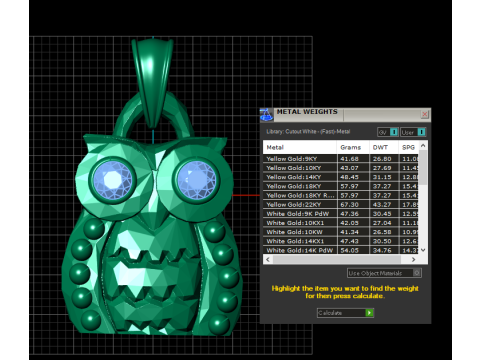Select the Yellow Gold:22KY row
The width and height of the screenshot is (480, 360).
tap(341, 205)
